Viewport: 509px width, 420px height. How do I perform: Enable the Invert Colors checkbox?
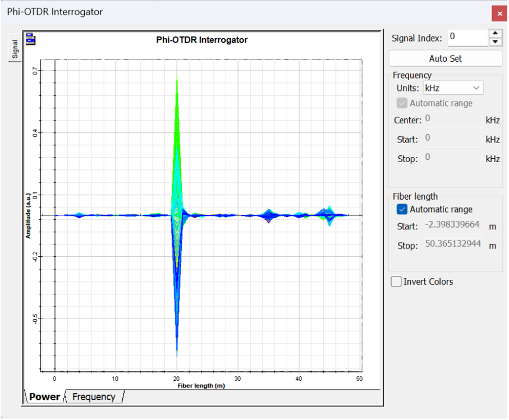(397, 282)
